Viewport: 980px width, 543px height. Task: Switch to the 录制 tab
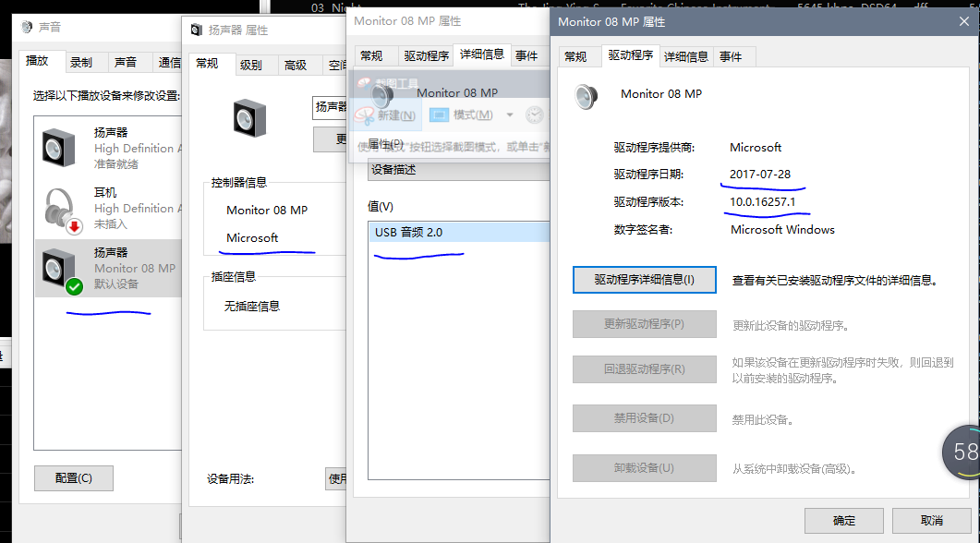click(x=81, y=63)
